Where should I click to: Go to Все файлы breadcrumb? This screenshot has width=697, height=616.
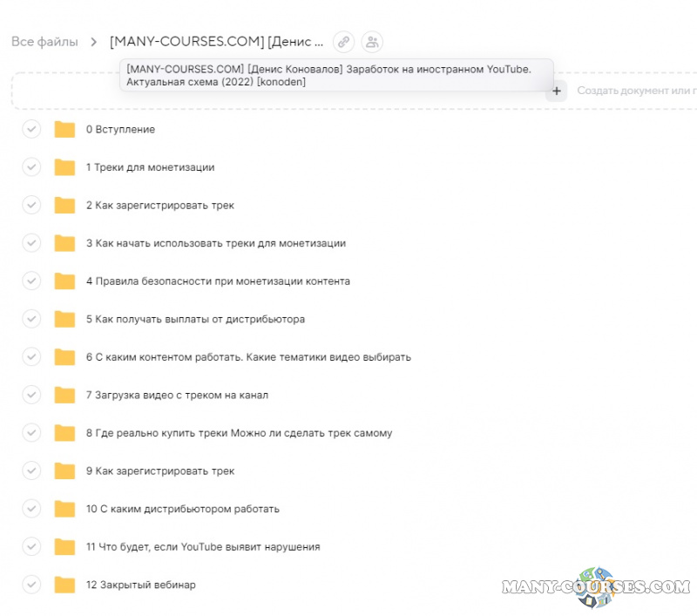[44, 42]
